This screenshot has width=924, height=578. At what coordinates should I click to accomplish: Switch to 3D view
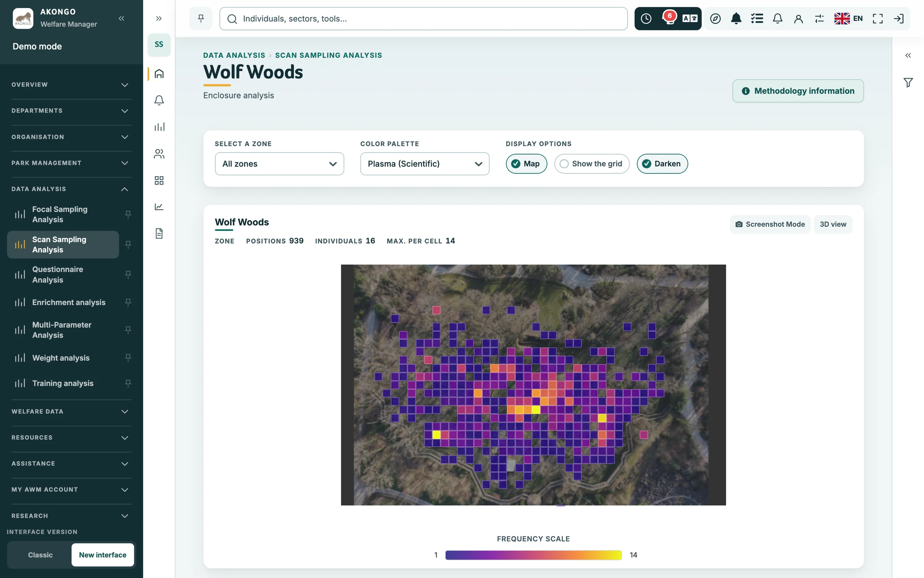pos(833,224)
